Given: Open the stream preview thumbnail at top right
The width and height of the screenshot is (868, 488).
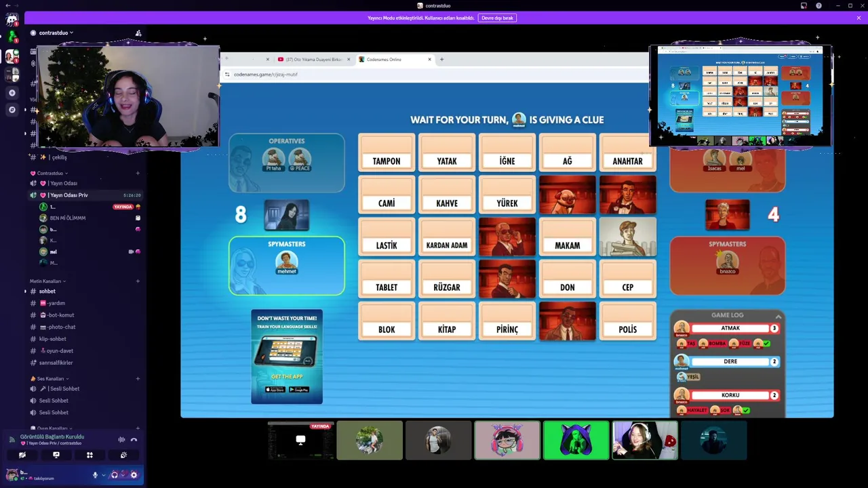Looking at the screenshot, I should [x=741, y=96].
